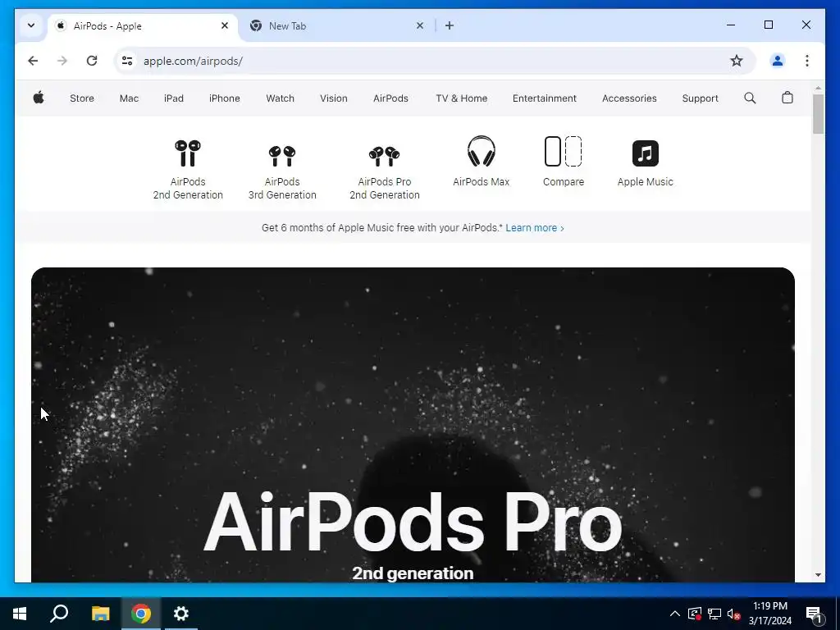Screen dimensions: 840x630
Task: Open Windows taskbar search
Action: 59,614
